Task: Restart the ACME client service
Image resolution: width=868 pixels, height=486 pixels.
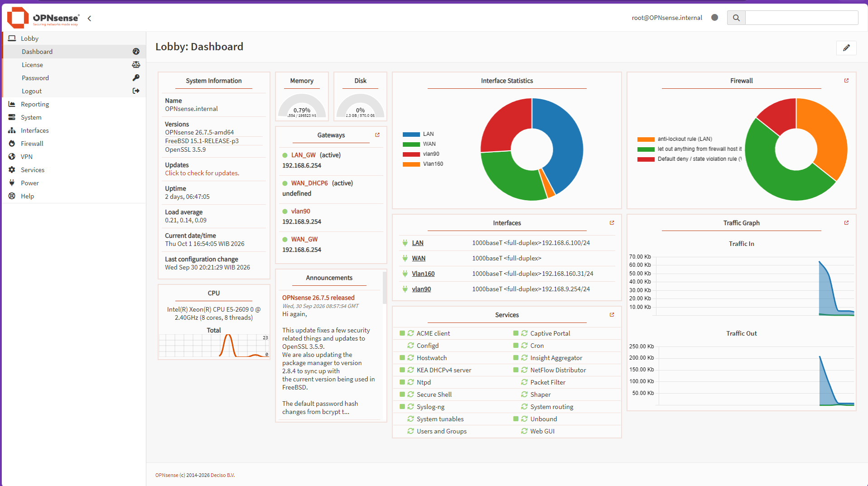Action: point(410,333)
